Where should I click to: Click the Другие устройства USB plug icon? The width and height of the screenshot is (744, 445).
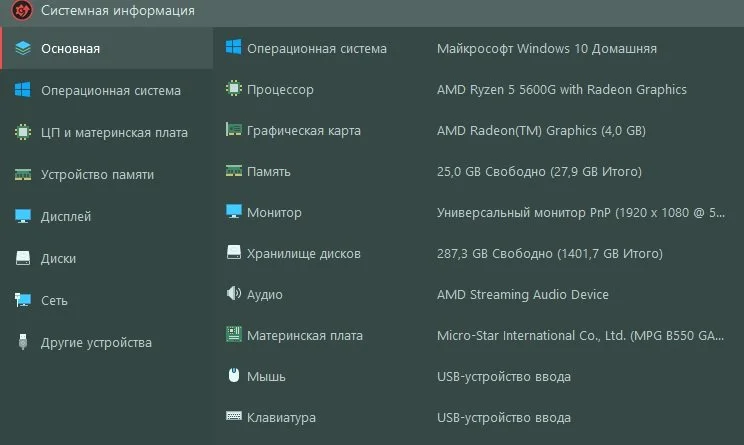click(23, 342)
